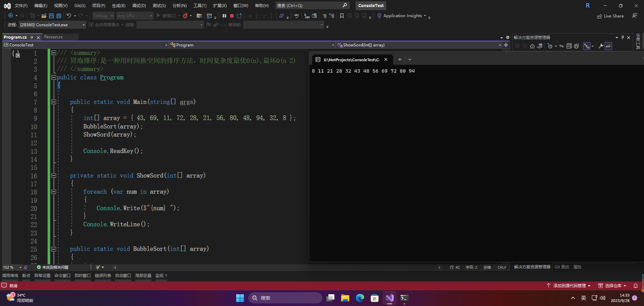
Task: Stop debugging with the red stop icon
Action: [x=232, y=15]
